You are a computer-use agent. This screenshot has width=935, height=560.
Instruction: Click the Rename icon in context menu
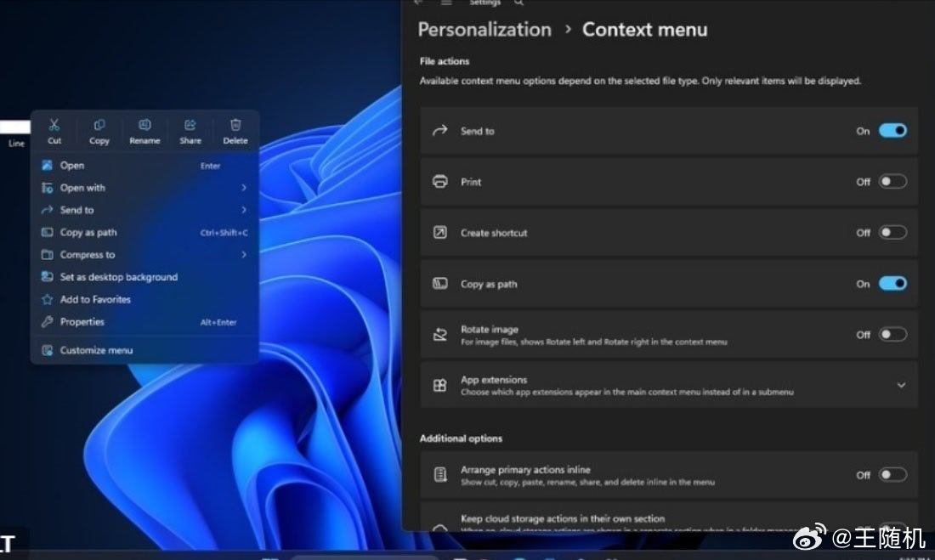[x=144, y=125]
